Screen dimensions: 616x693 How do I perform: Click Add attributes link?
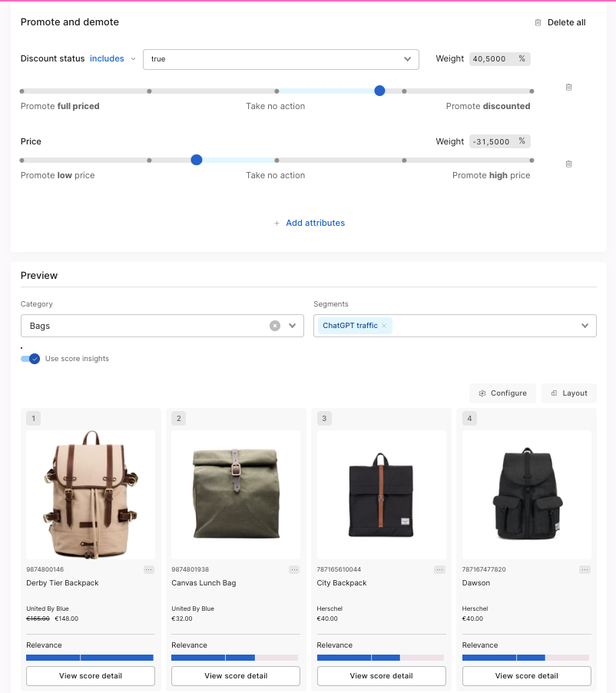tap(310, 223)
